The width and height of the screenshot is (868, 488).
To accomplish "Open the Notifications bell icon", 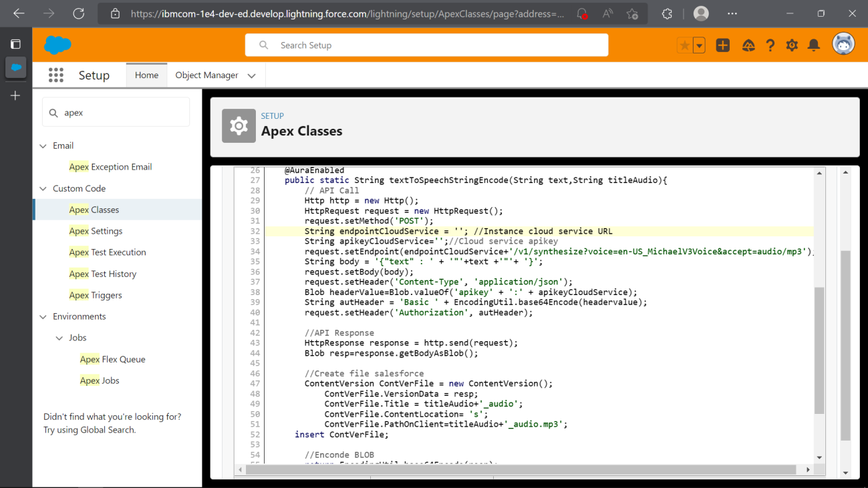I will coord(814,45).
